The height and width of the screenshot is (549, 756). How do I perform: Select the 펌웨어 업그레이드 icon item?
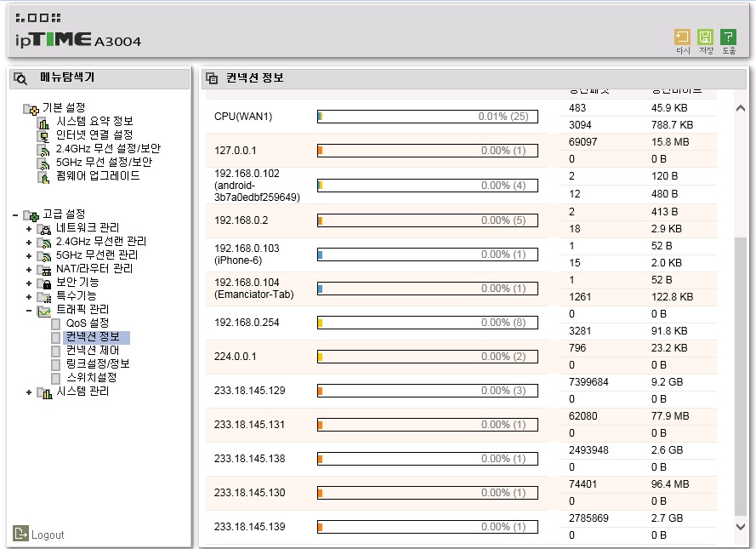pyautogui.click(x=44, y=177)
